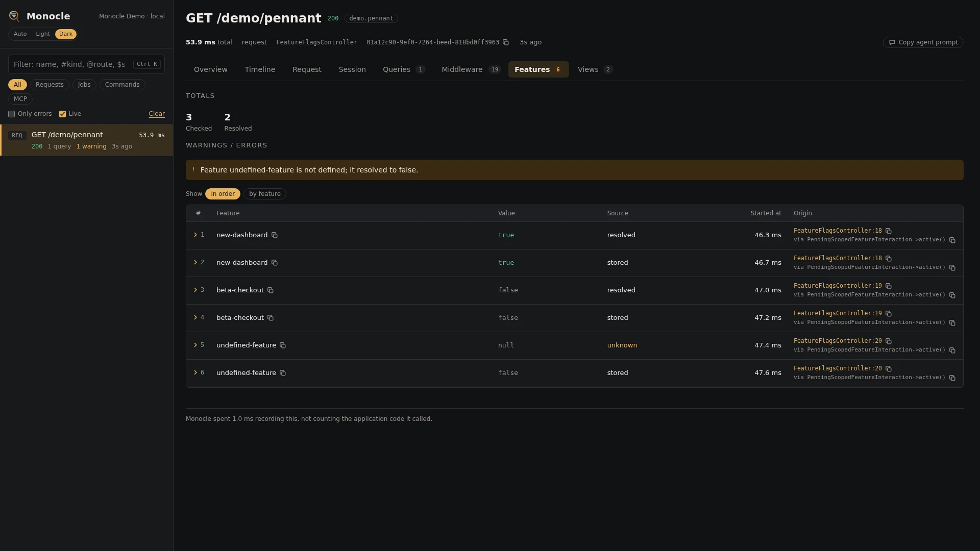The image size is (980, 551).
Task: Copy new-dashboard feature name in row 2
Action: point(275,263)
